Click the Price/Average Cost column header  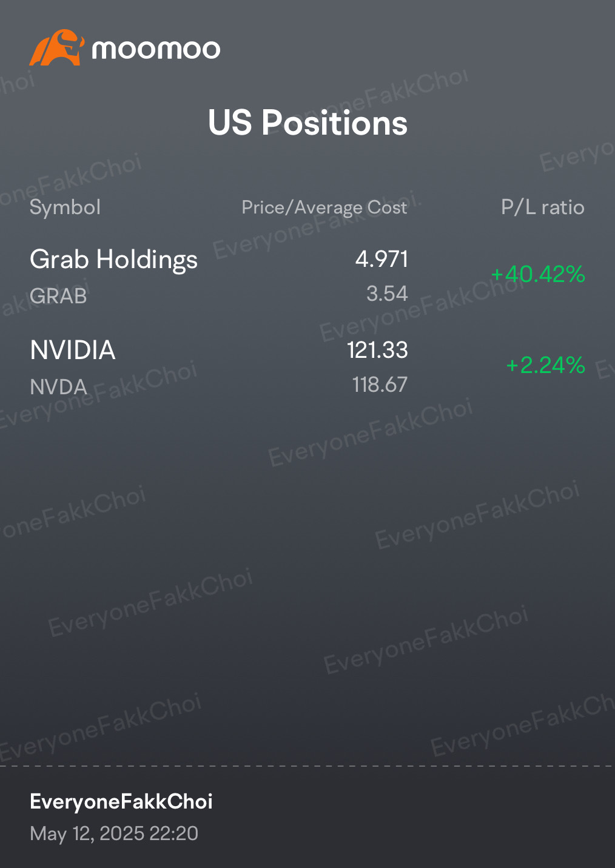point(324,207)
